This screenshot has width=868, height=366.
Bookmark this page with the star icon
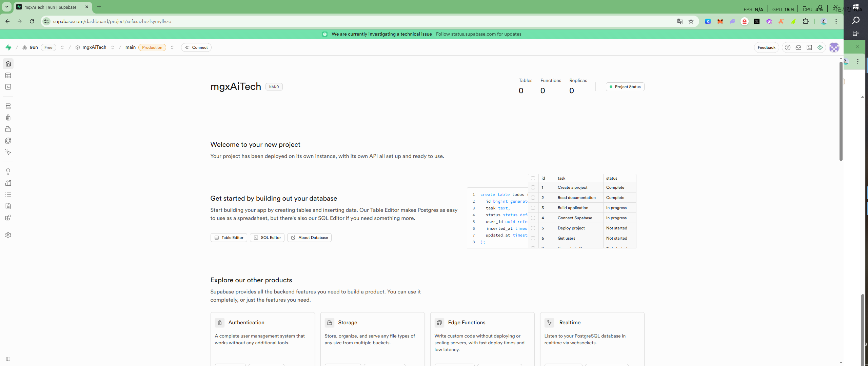coord(691,21)
